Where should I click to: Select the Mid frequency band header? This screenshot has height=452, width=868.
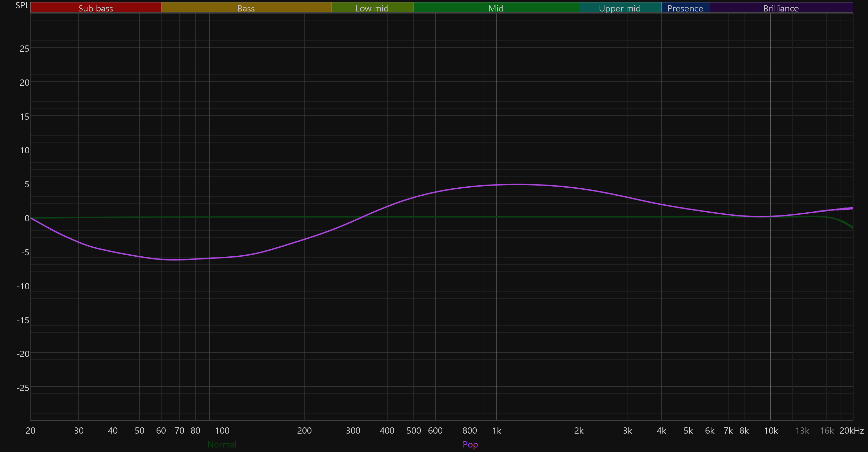coord(496,8)
